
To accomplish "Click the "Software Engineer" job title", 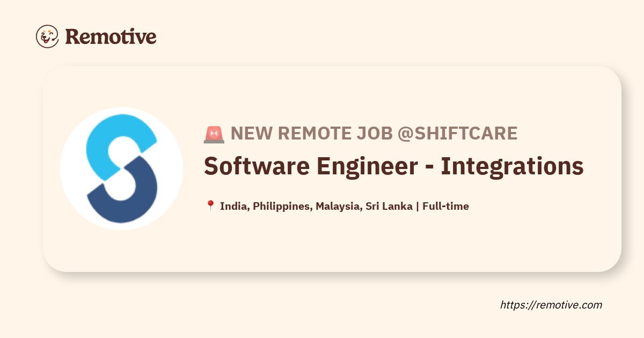I will [x=310, y=166].
